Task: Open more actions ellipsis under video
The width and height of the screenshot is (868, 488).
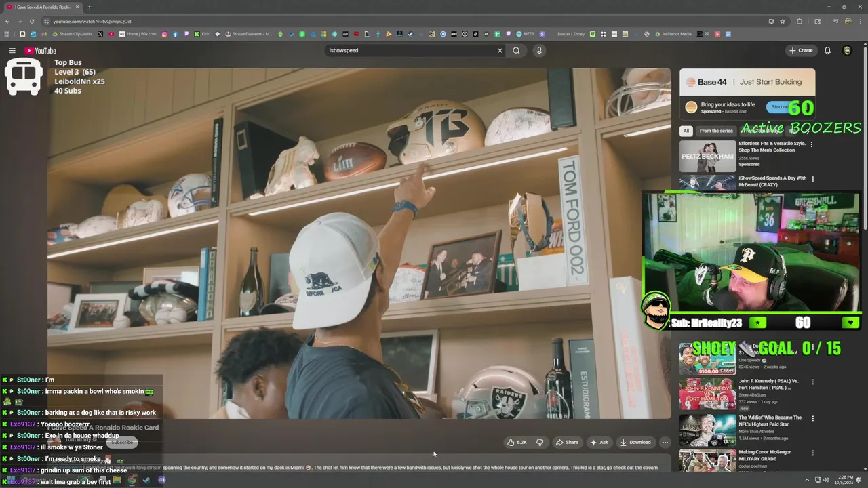Action: [665, 442]
